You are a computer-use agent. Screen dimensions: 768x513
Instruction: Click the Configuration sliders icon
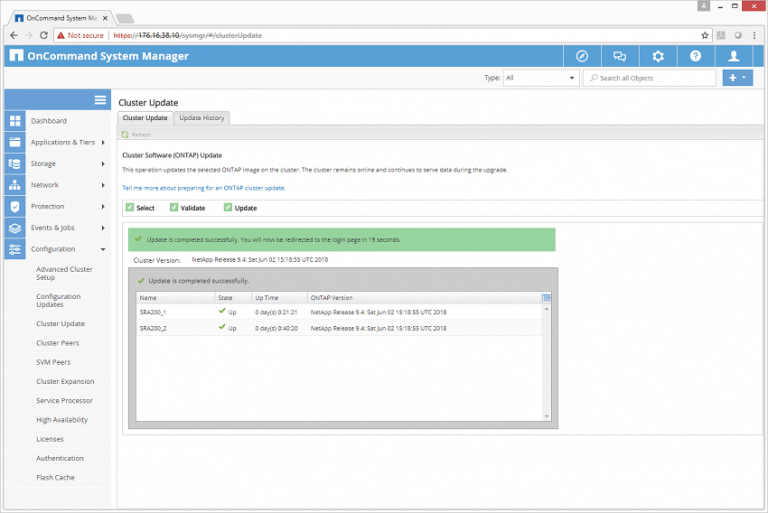click(15, 249)
